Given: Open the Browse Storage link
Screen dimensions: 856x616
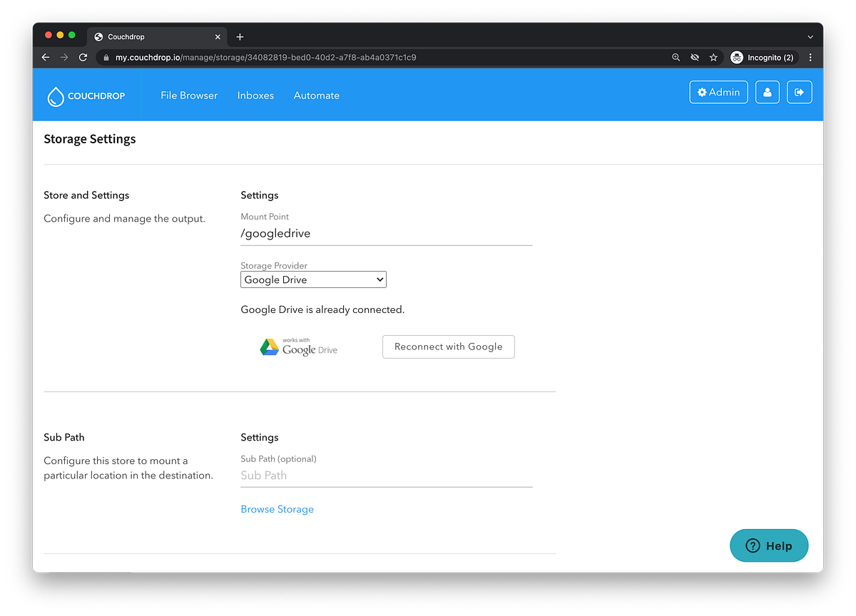Looking at the screenshot, I should pyautogui.click(x=277, y=509).
